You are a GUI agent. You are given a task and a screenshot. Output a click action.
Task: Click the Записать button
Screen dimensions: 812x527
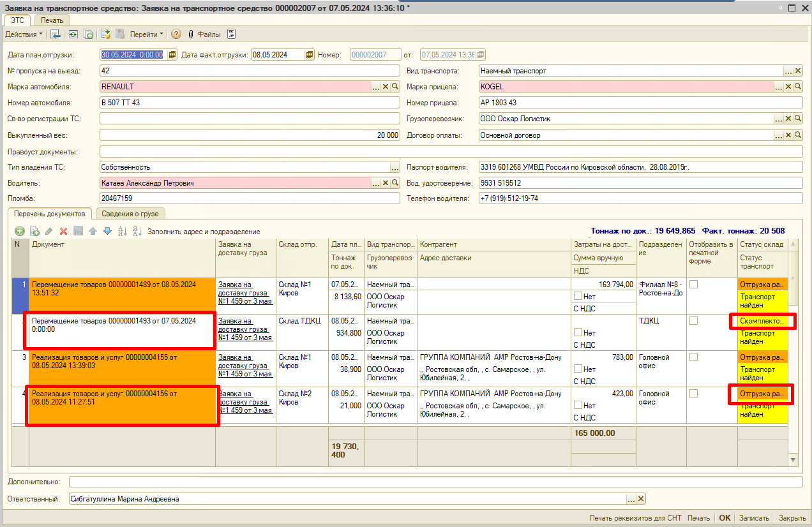pyautogui.click(x=754, y=518)
